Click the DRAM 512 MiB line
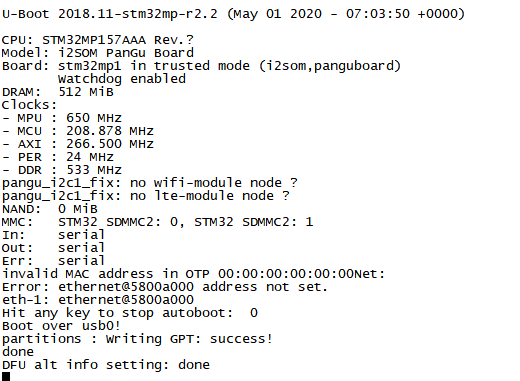 tap(58, 92)
